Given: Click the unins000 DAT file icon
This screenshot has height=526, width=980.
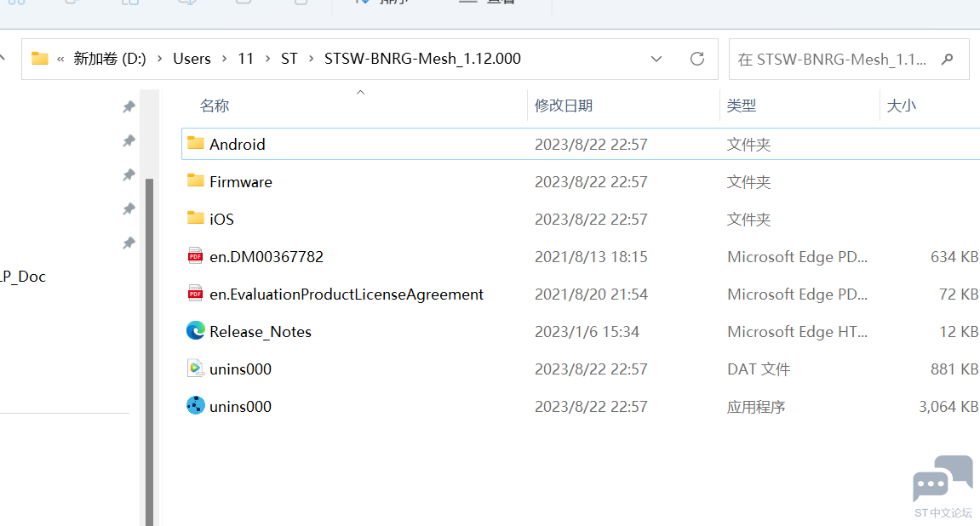Looking at the screenshot, I should tap(196, 368).
